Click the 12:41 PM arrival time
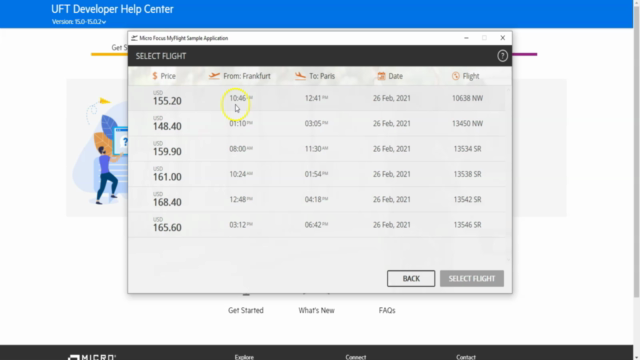 pyautogui.click(x=316, y=98)
